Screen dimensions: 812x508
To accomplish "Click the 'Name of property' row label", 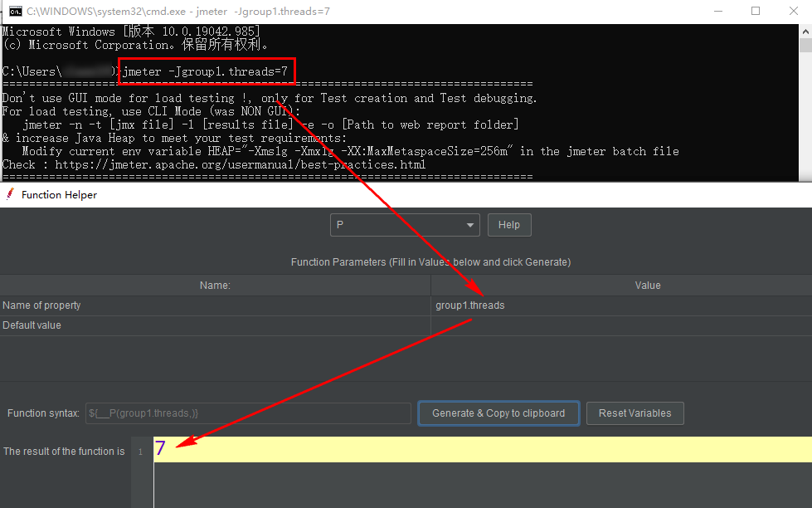I will coord(41,305).
